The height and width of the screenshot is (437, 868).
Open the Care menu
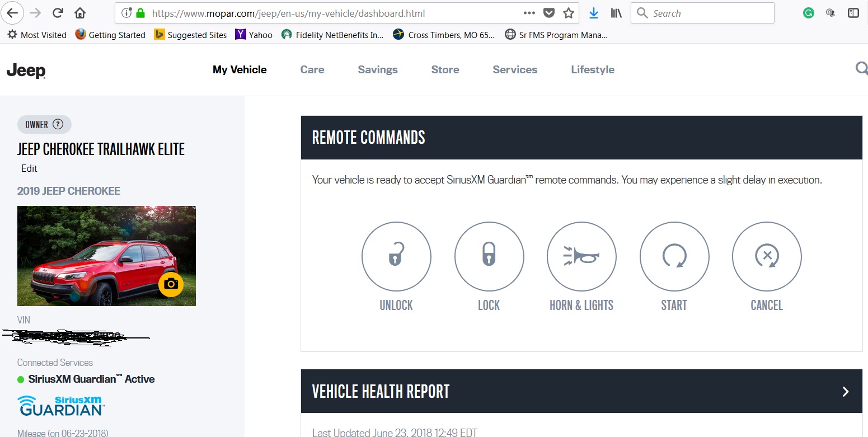click(312, 69)
